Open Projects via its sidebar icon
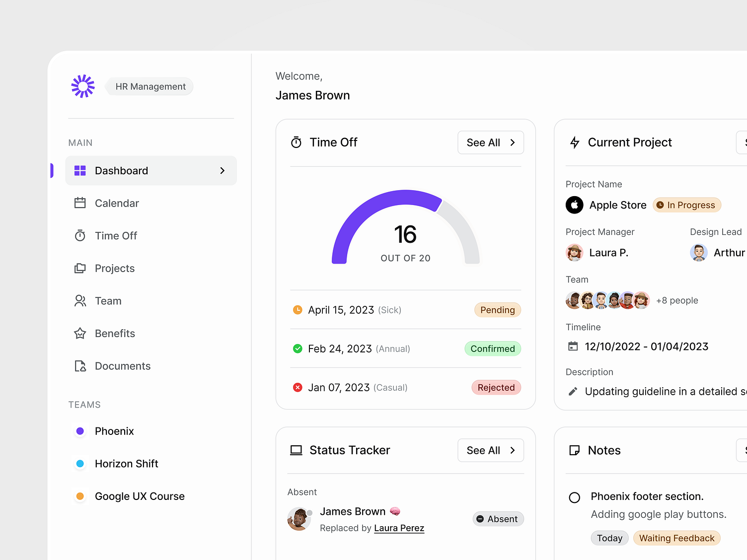 tap(80, 268)
